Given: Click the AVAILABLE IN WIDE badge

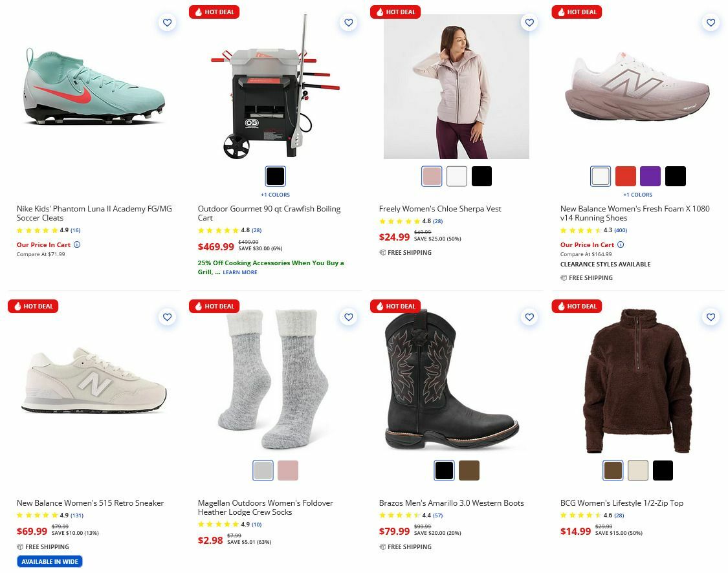Looking at the screenshot, I should [x=49, y=561].
